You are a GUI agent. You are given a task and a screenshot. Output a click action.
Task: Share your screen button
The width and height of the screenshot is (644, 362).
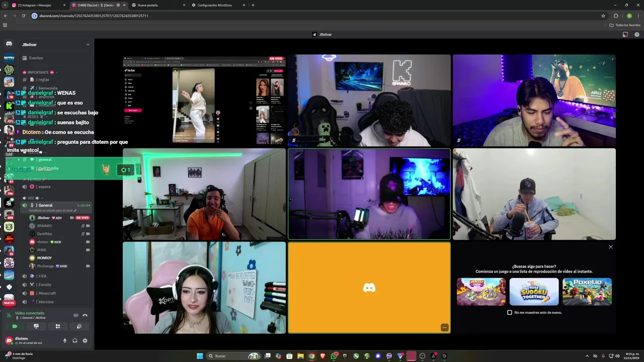(x=36, y=326)
